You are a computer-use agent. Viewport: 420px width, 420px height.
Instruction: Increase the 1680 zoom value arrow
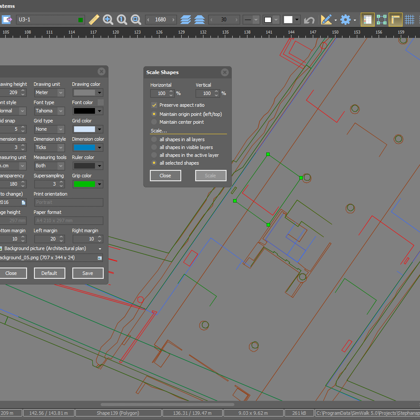(173, 20)
